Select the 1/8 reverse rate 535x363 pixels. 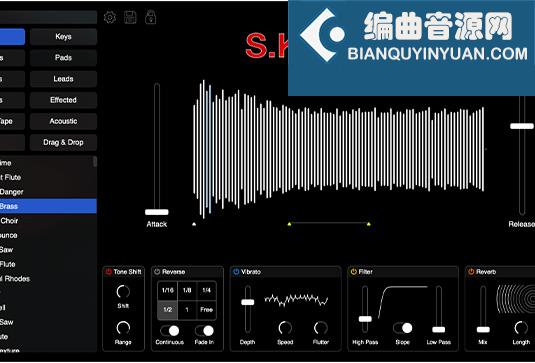[x=187, y=291]
